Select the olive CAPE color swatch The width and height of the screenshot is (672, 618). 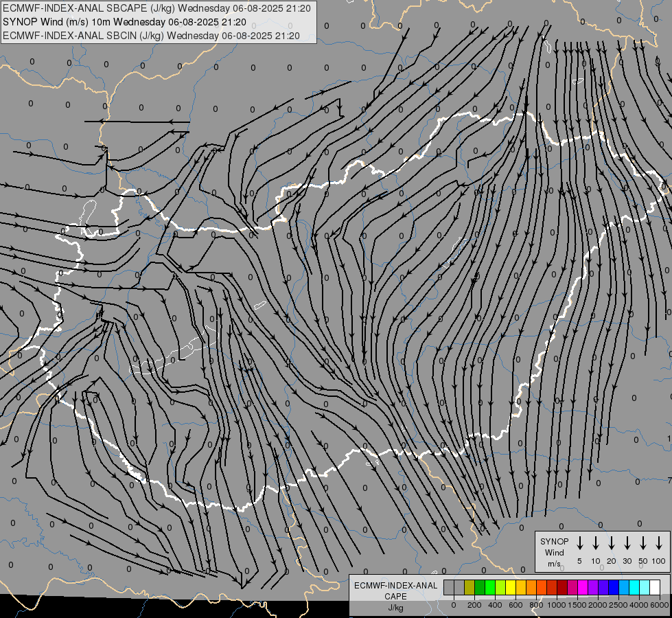point(470,587)
